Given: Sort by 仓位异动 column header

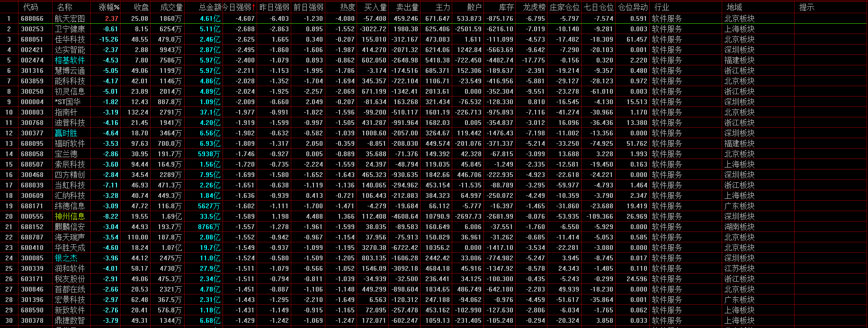Looking at the screenshot, I should 633,7.
